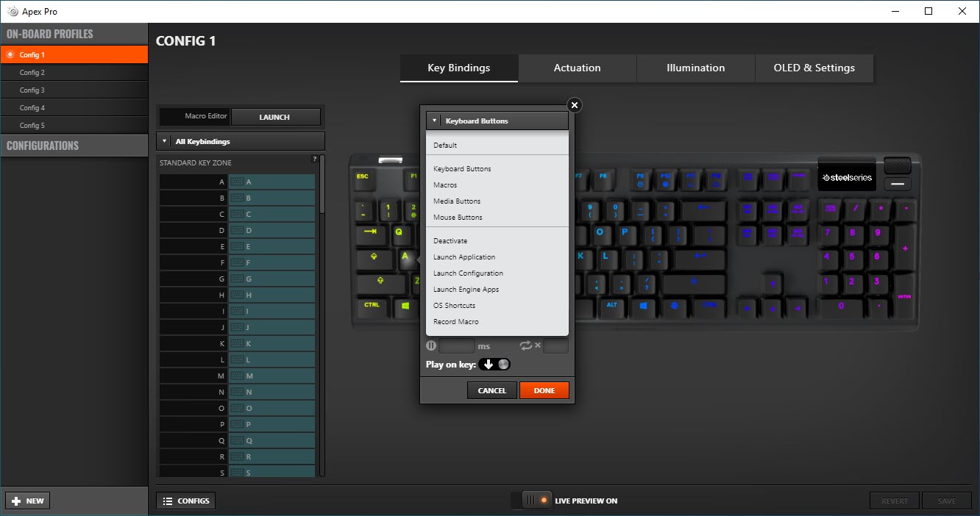Click binding row for key G
This screenshot has height=516, width=980.
[x=237, y=279]
